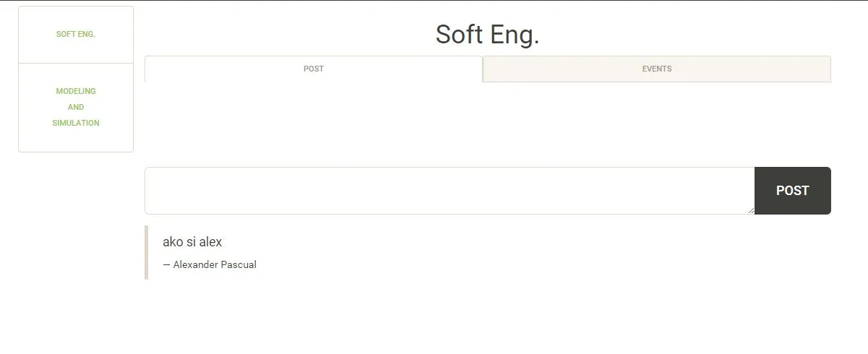Image resolution: width=868 pixels, height=354 pixels.
Task: Click the Soft Eng. page heading
Action: [487, 34]
